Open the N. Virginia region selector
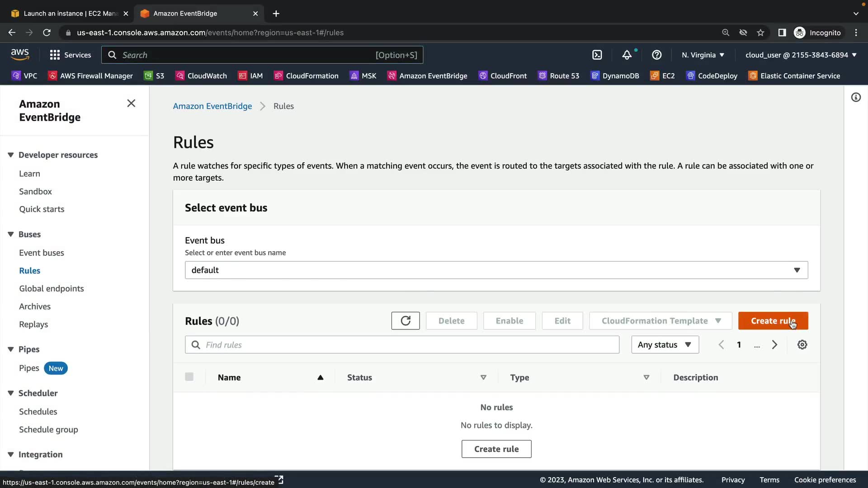Image resolution: width=868 pixels, height=488 pixels. coord(703,55)
